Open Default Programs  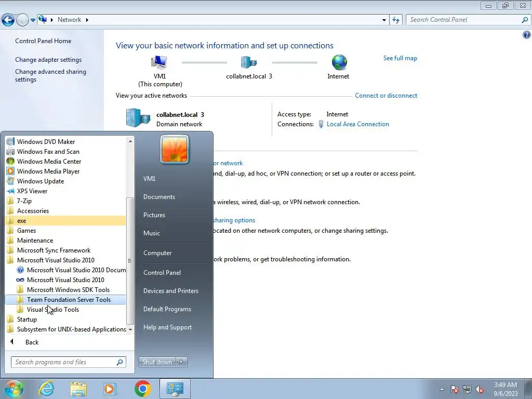167,309
